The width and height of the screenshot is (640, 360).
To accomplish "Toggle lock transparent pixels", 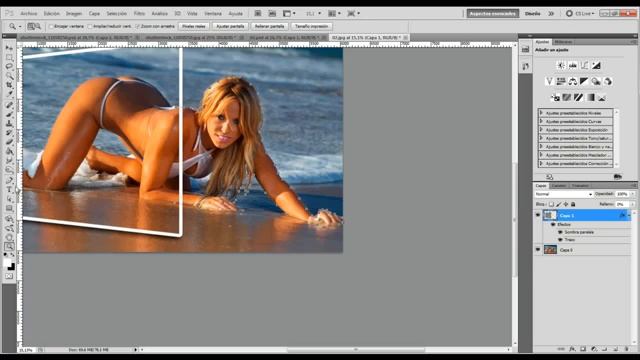I will [x=551, y=204].
